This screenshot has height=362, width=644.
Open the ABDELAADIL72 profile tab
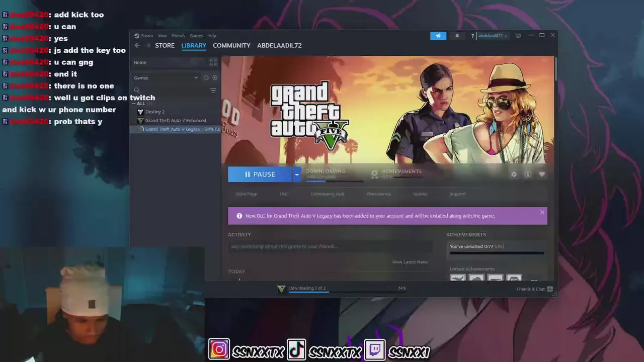coord(279,45)
